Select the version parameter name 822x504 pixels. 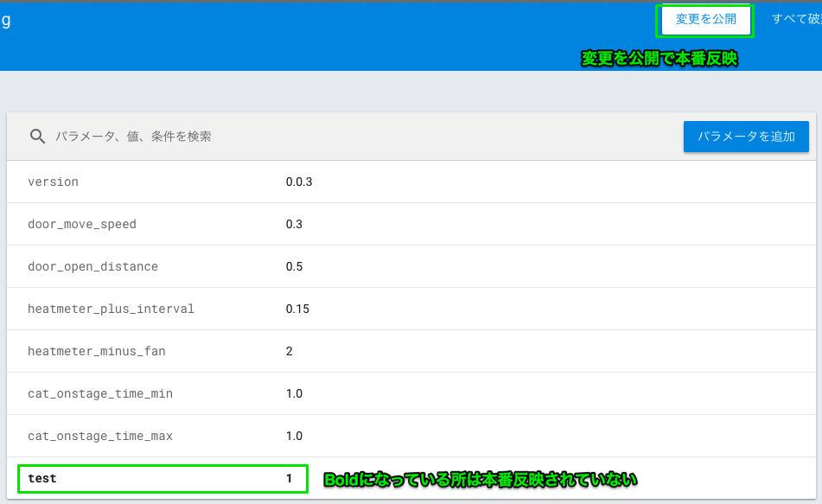point(53,182)
